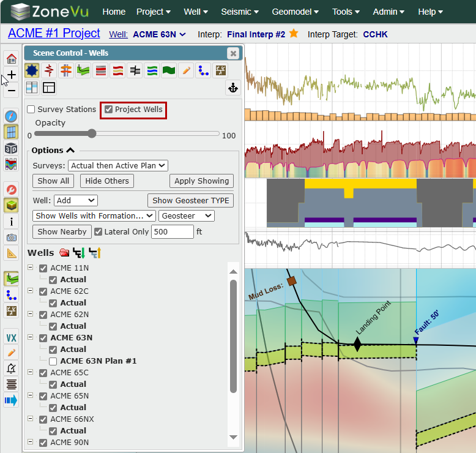This screenshot has width=476, height=453.
Task: Open the ACME #1 Project link
Action: pyautogui.click(x=54, y=33)
